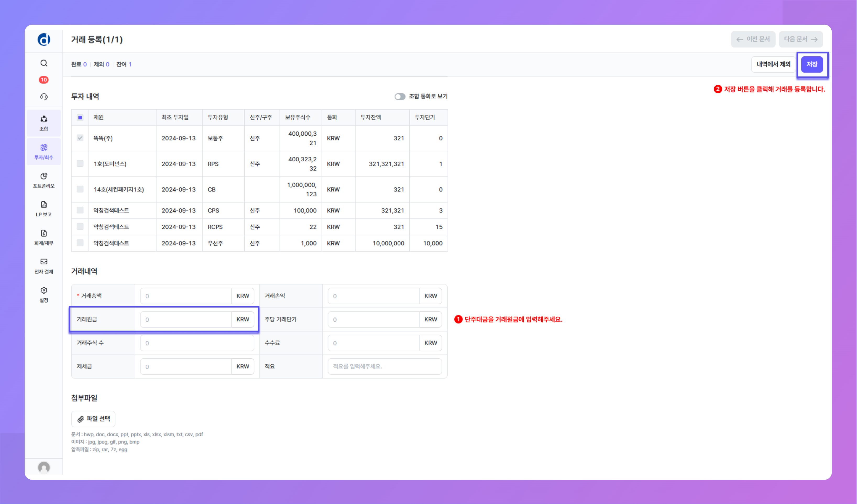Click the 내역에서 제외 button
Viewport: 857px width, 504px height.
tap(773, 64)
